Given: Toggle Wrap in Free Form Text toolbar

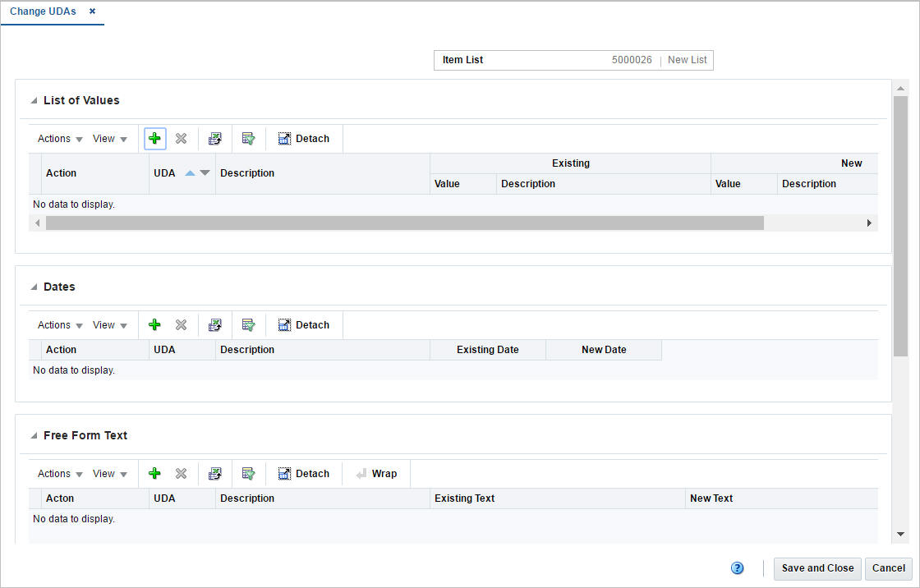Looking at the screenshot, I should pos(377,474).
